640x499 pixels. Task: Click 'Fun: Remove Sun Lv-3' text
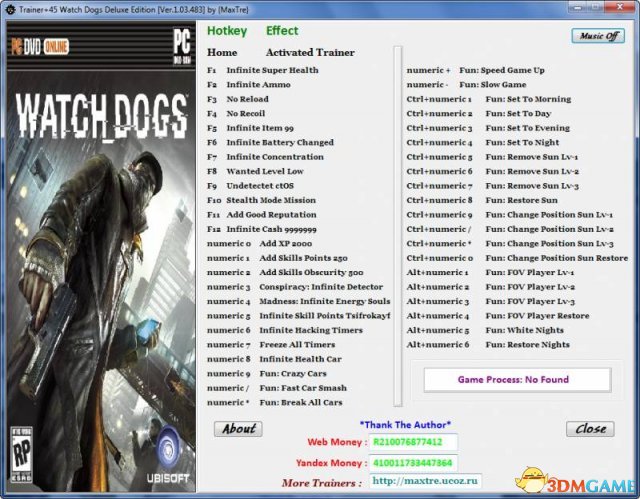[532, 186]
